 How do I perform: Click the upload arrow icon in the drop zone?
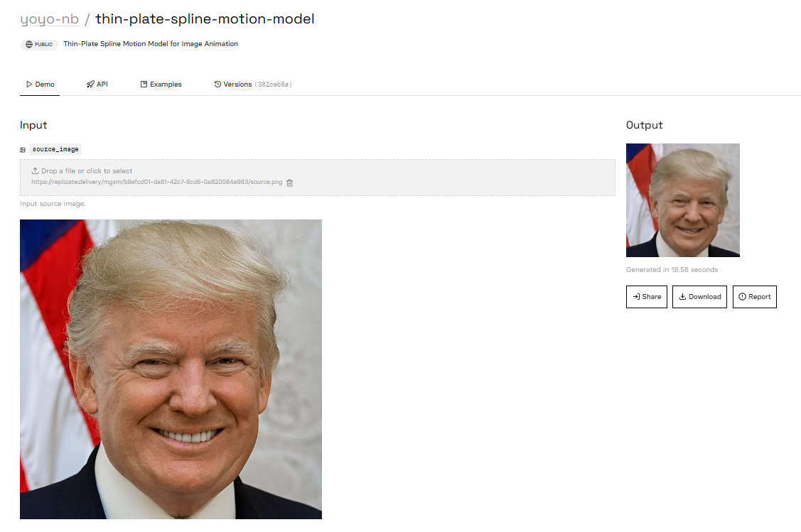[36, 171]
